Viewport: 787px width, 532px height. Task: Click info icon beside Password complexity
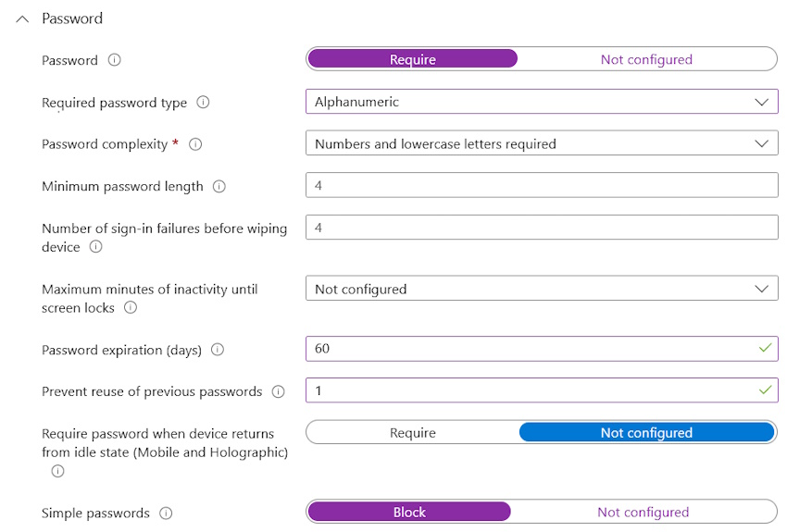[195, 144]
